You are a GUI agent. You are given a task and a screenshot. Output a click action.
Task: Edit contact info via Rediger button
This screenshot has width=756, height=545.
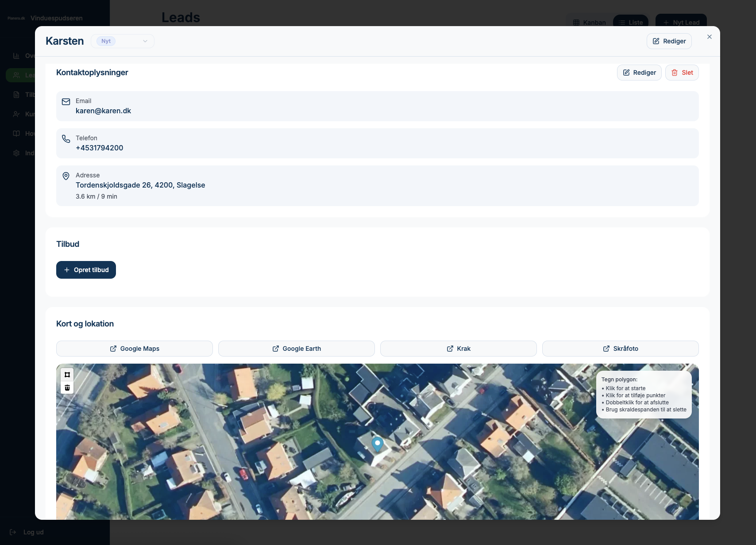[639, 73]
